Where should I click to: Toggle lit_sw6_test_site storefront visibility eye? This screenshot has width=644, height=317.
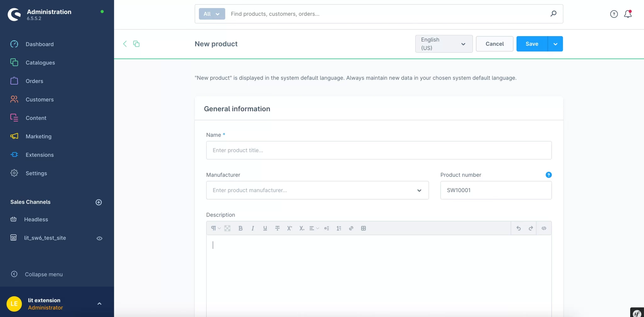pos(99,238)
